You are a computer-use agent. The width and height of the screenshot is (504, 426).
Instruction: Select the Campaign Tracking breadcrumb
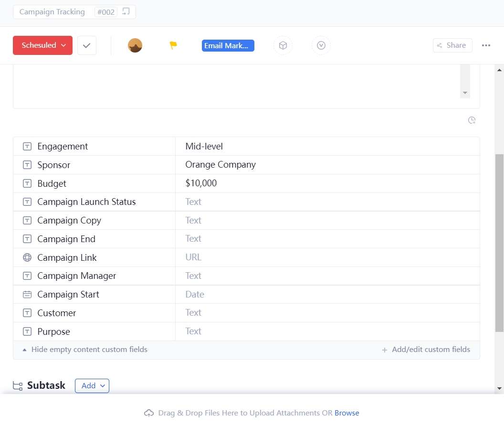(52, 11)
